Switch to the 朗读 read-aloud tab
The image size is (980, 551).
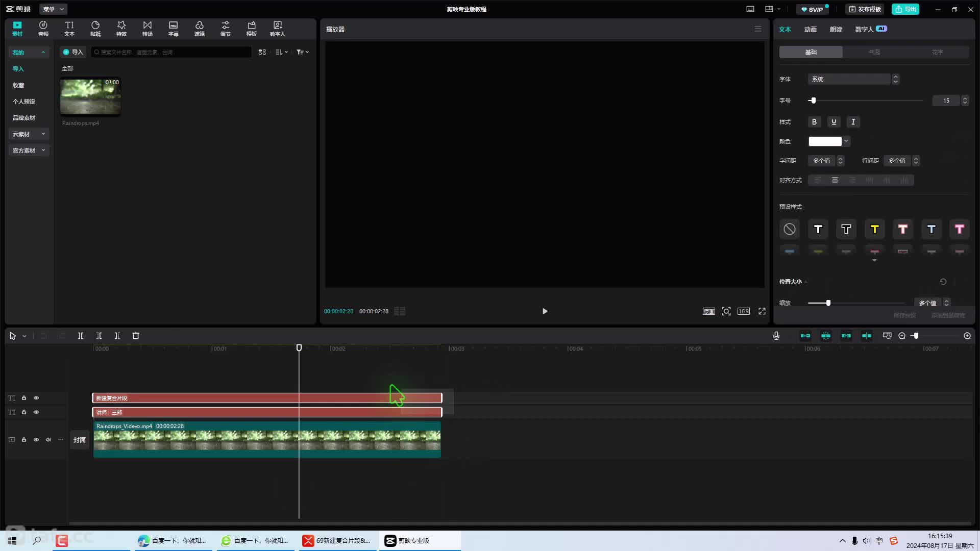click(x=836, y=30)
